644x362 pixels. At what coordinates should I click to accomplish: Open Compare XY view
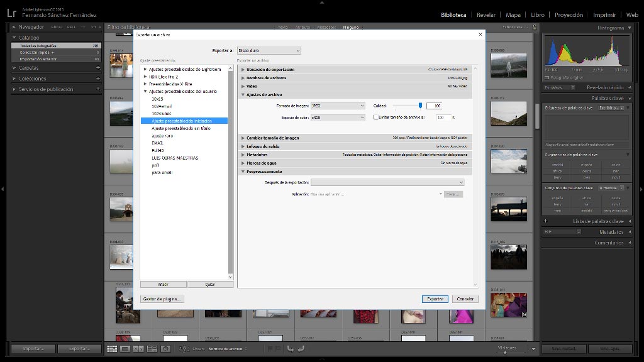click(x=138, y=348)
